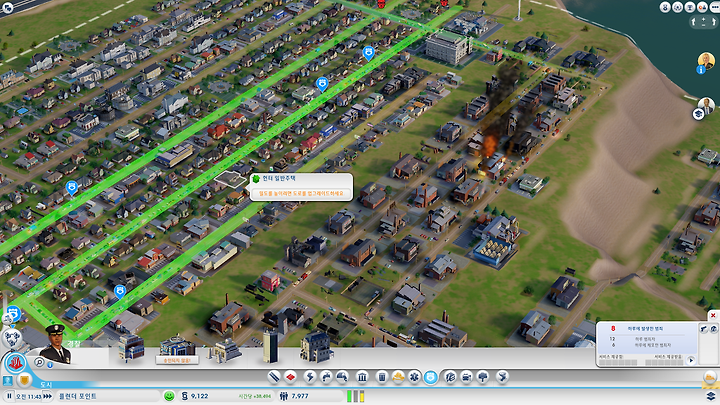Open the Education menu icon

click(x=450, y=377)
